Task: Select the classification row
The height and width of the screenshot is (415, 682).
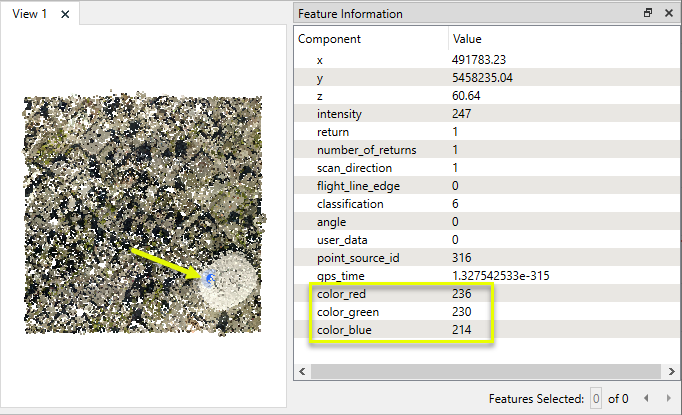Action: pos(487,204)
